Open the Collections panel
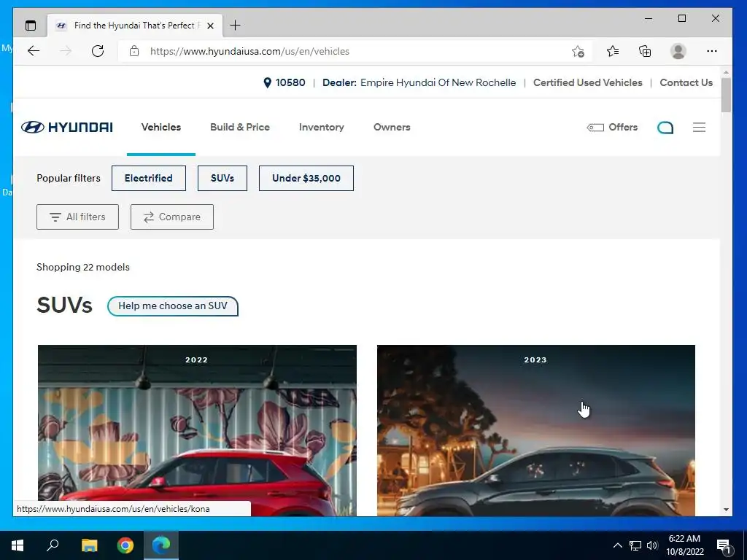Image resolution: width=747 pixels, height=560 pixels. (645, 51)
